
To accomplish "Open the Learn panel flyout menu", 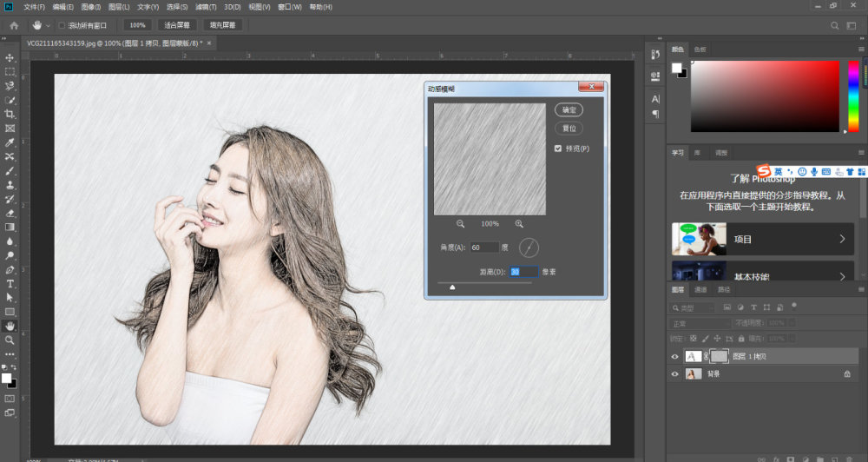I will click(861, 152).
